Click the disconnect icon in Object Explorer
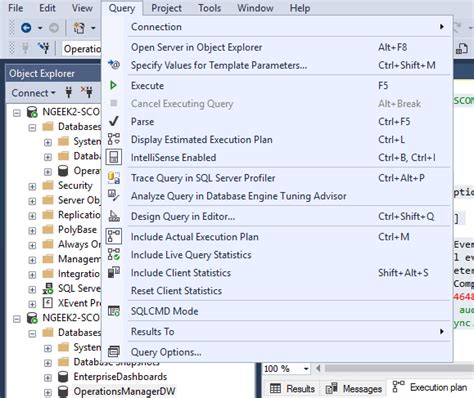Screen dimensions: 474x398 (x=87, y=92)
